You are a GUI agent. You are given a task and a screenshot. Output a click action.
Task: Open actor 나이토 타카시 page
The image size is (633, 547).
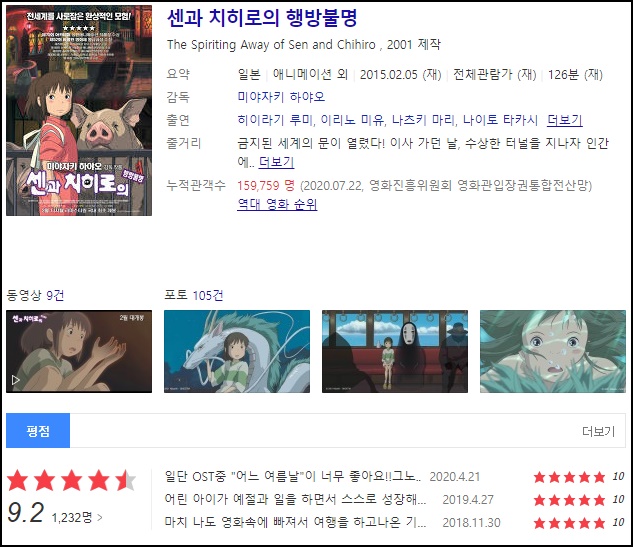(x=500, y=120)
